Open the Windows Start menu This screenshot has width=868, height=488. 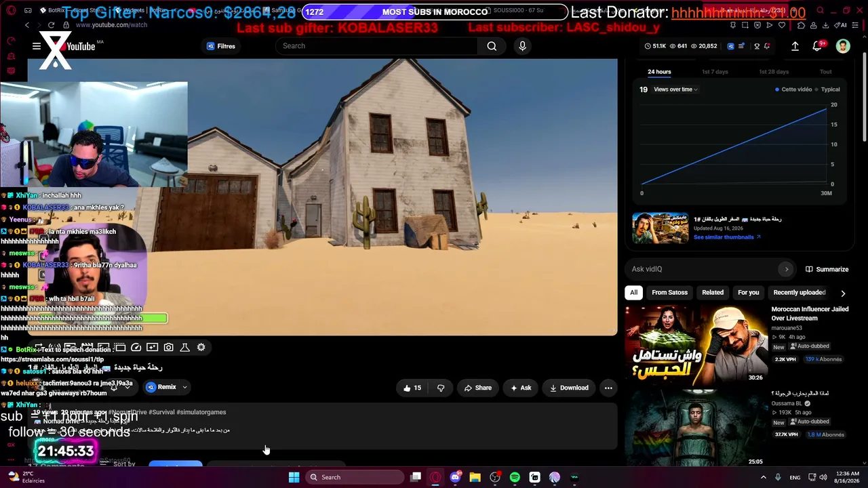(294, 477)
